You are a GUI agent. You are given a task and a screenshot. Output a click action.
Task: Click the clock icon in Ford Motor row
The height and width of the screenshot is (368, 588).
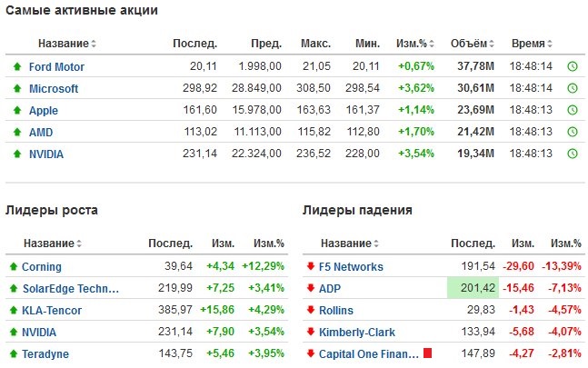click(x=572, y=66)
